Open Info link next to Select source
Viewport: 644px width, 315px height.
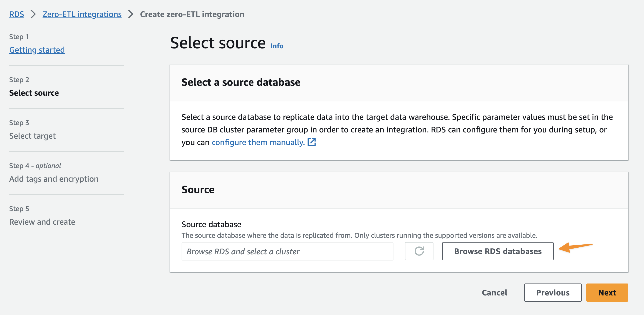277,46
